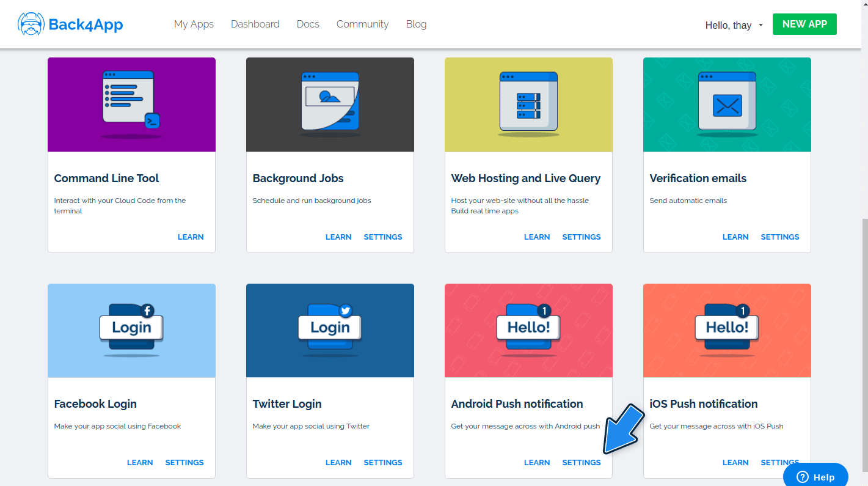This screenshot has height=486, width=868.
Task: Visit the Blog link in navigation
Action: 416,24
